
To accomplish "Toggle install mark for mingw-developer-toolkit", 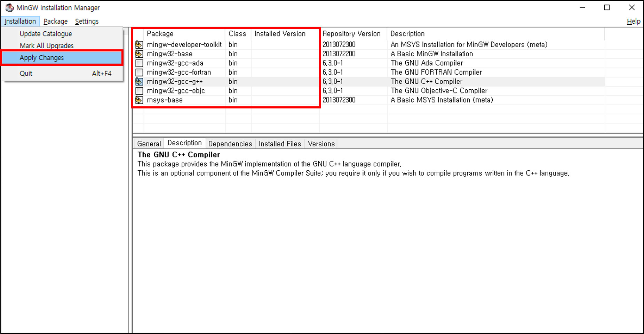I will click(x=139, y=44).
